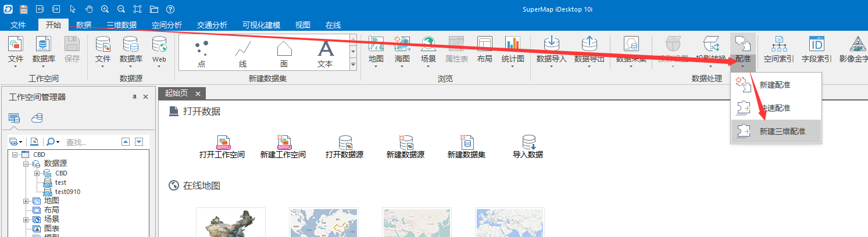Open the search type magnifier dropdown
The width and height of the screenshot is (868, 237).
[x=52, y=142]
